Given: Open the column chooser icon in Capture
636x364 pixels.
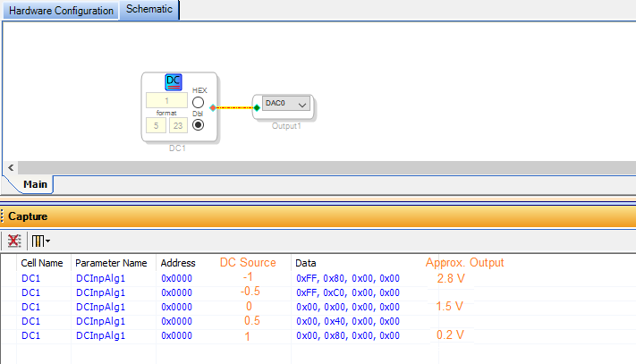Looking at the screenshot, I should click(x=38, y=241).
